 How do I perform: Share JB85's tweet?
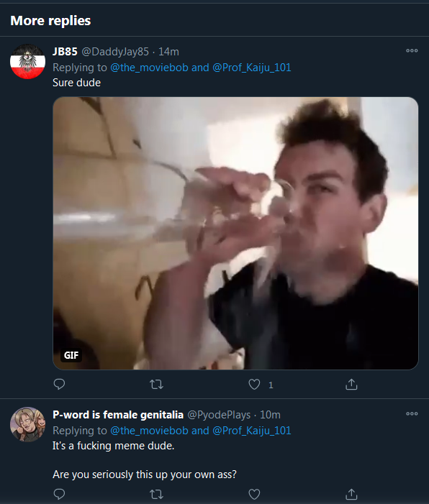point(351,384)
